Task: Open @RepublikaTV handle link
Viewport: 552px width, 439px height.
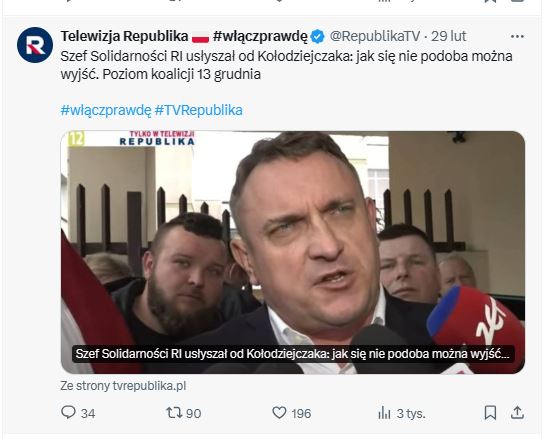Action: [375, 36]
